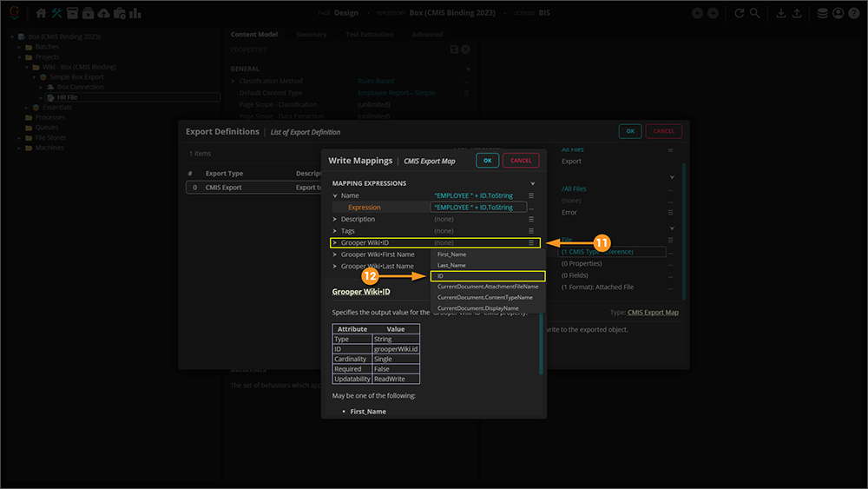Click the search magnifier icon
Viewport: 868px width, 489px height.
[x=755, y=13]
